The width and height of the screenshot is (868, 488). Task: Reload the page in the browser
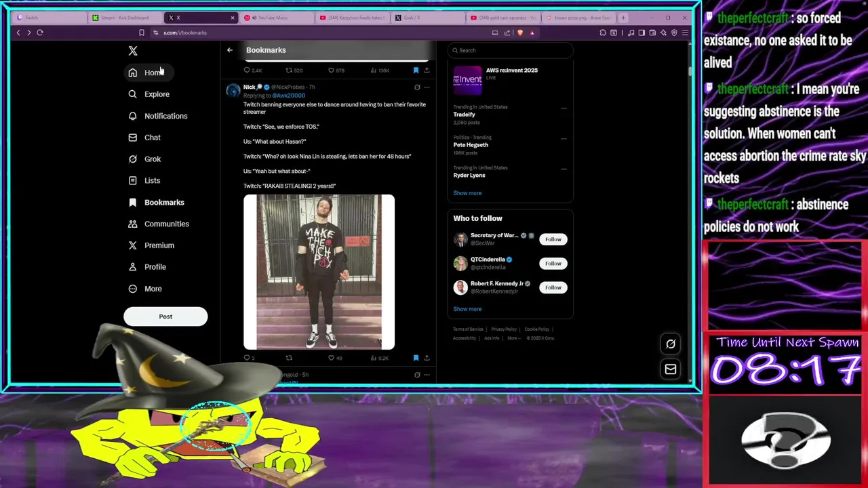tap(40, 33)
